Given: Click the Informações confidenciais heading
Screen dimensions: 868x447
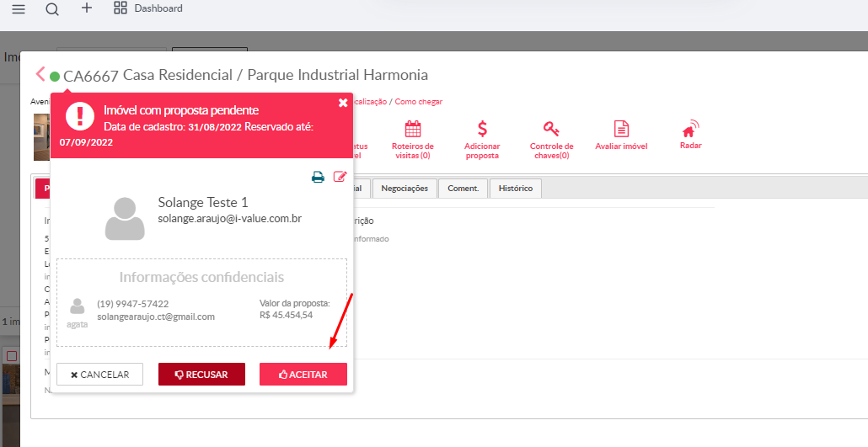Looking at the screenshot, I should coord(201,277).
